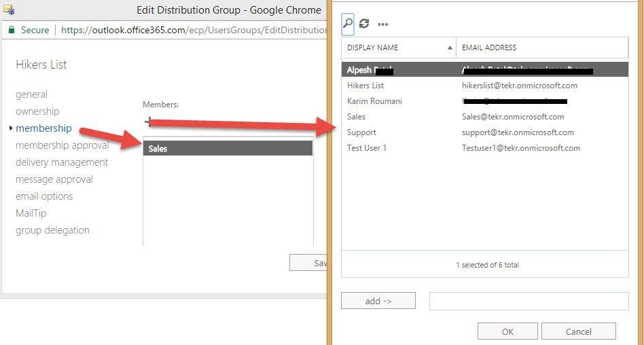This screenshot has width=644, height=345.
Task: Open the membership section
Action: (x=43, y=128)
